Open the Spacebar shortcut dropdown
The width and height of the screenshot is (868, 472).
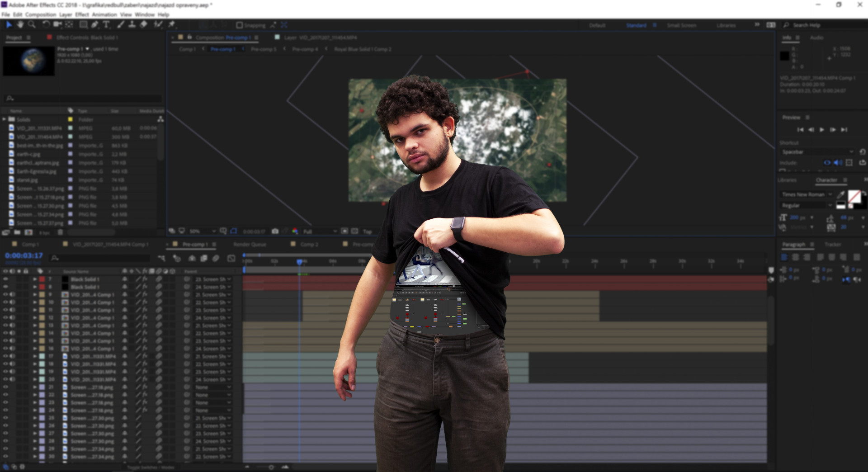pos(818,152)
